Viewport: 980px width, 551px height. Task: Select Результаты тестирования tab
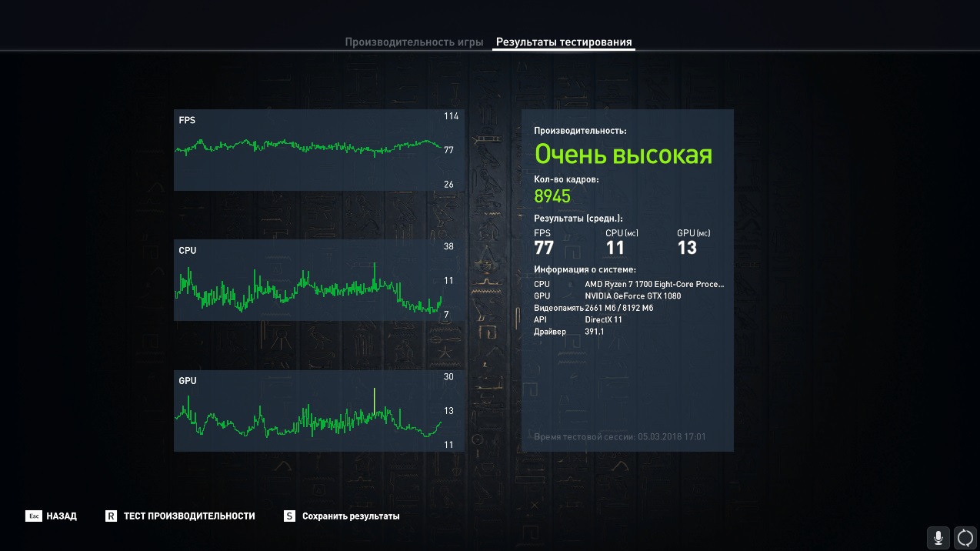(564, 42)
